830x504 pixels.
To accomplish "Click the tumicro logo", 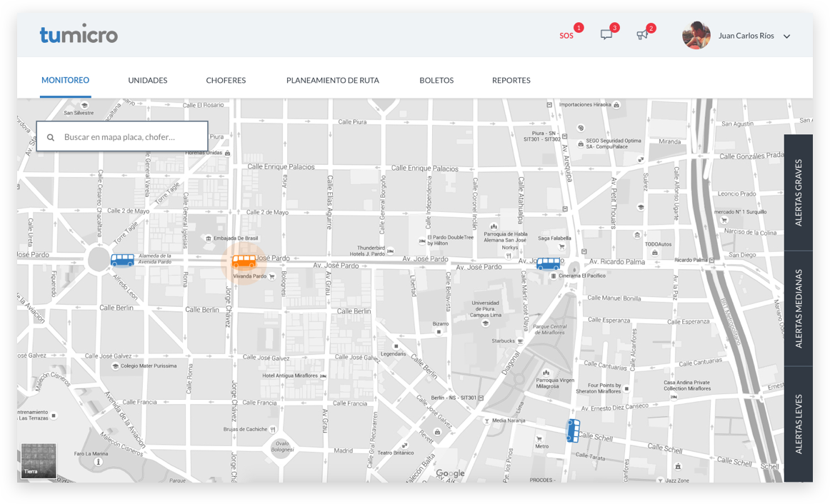I will point(79,35).
